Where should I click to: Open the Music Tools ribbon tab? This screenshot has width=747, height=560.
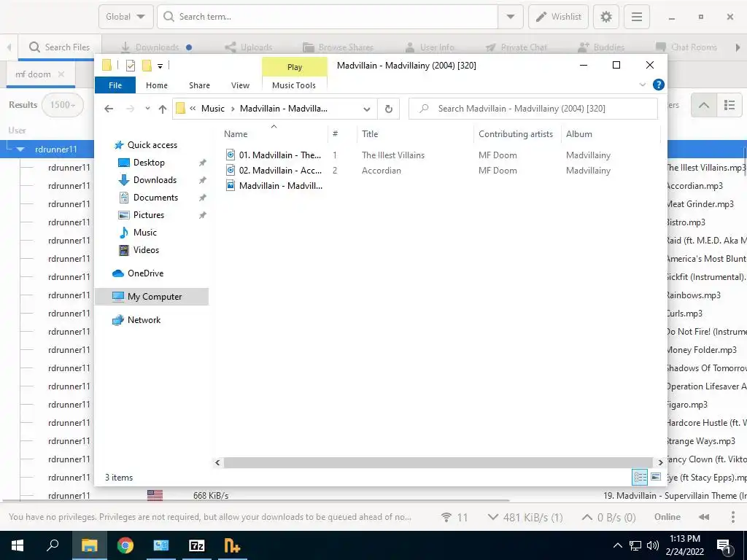[294, 85]
